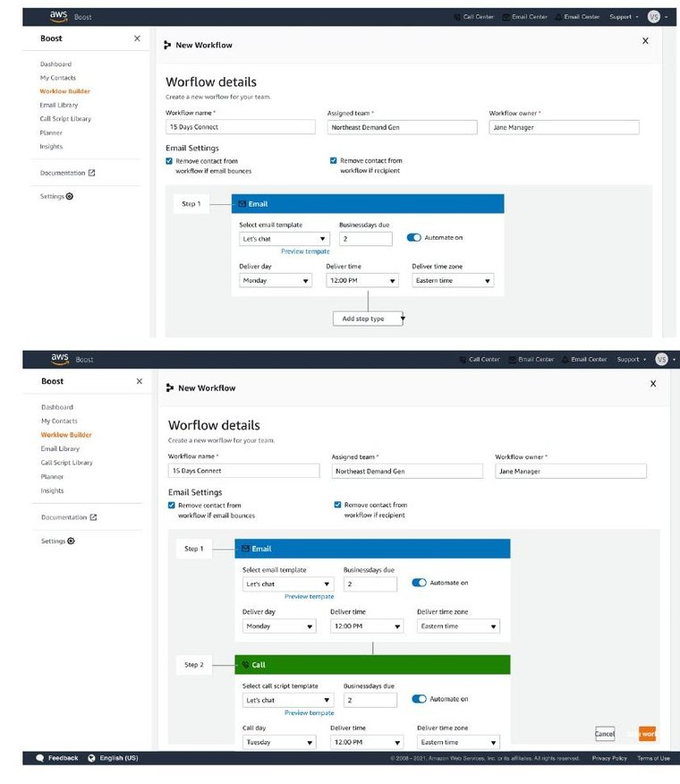This screenshot has width=680, height=784.
Task: Close the Boost sidebar in the lower window
Action: click(139, 381)
